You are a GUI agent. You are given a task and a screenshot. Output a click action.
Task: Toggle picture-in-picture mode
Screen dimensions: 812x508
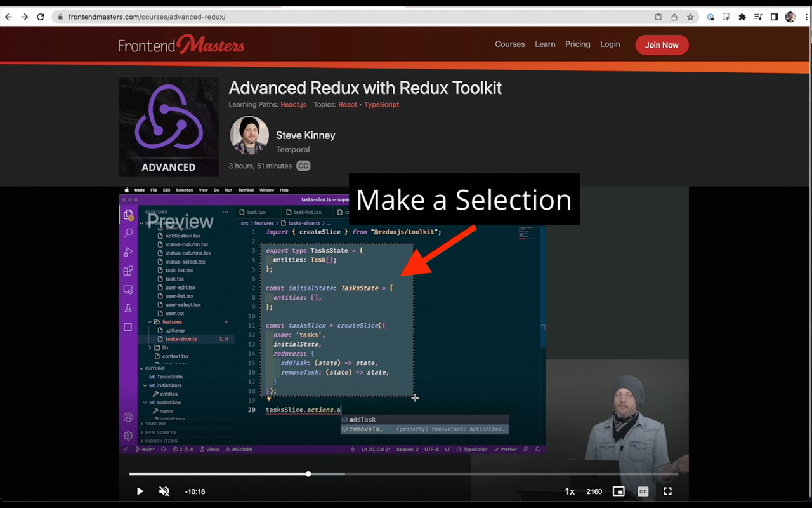(619, 491)
